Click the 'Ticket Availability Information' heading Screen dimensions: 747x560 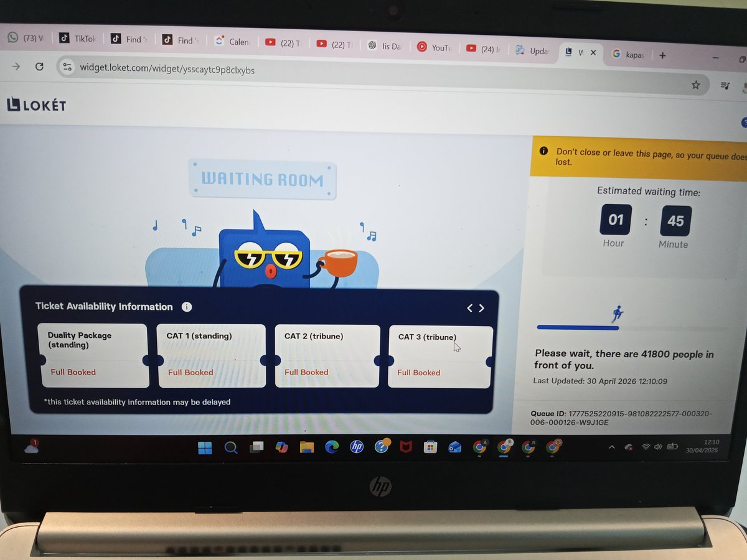tap(104, 306)
